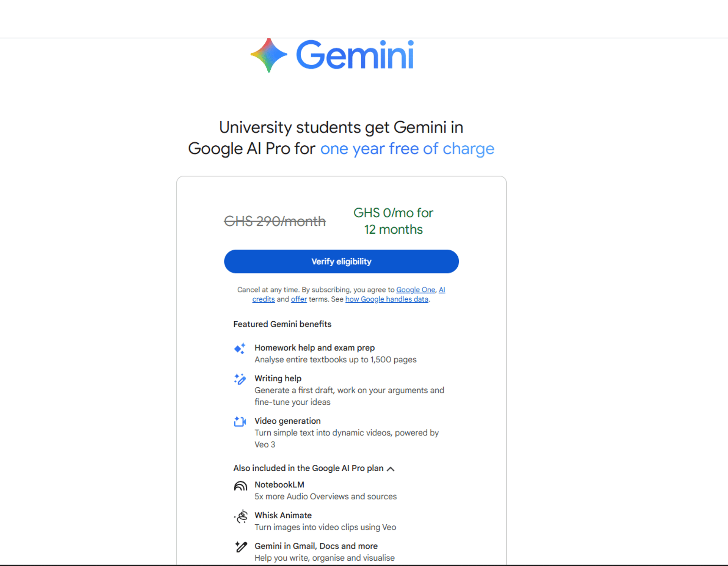The image size is (728, 566).
Task: Click the Featured Gemini benefits heading
Action: [x=282, y=324]
